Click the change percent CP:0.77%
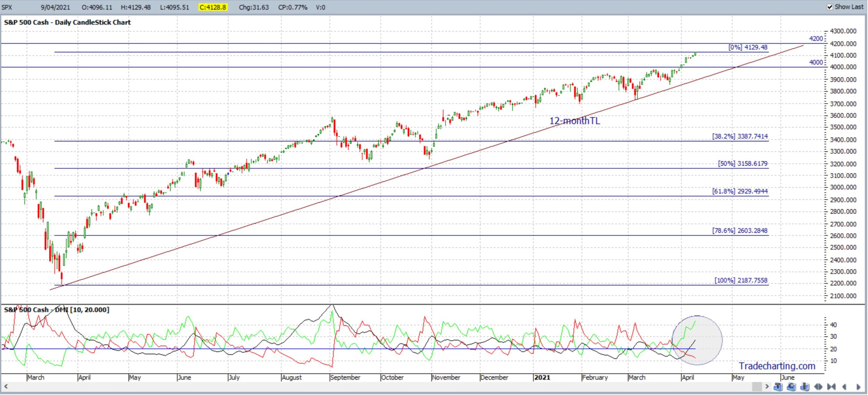 click(293, 7)
